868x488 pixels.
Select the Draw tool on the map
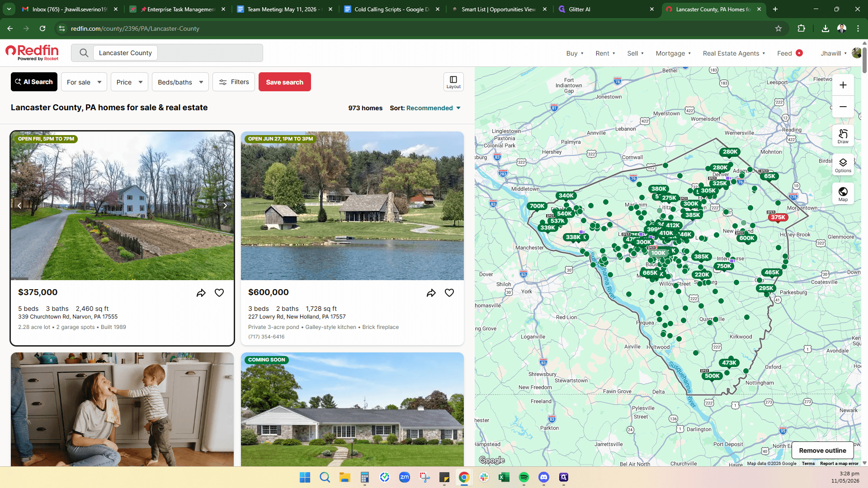pos(843,136)
